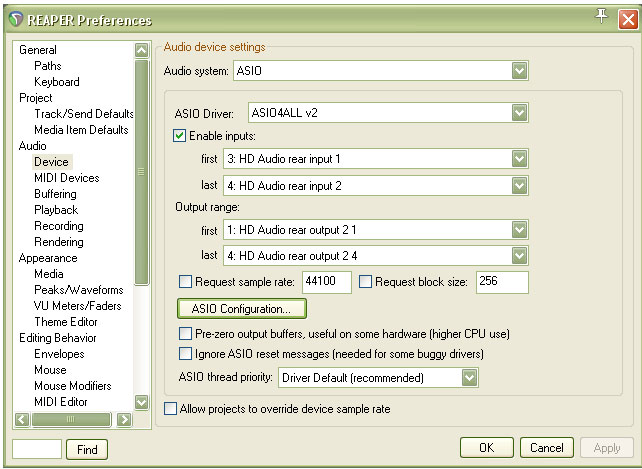Screen dimensions: 642x469
Task: Open first output range dropdown
Action: [x=376, y=230]
